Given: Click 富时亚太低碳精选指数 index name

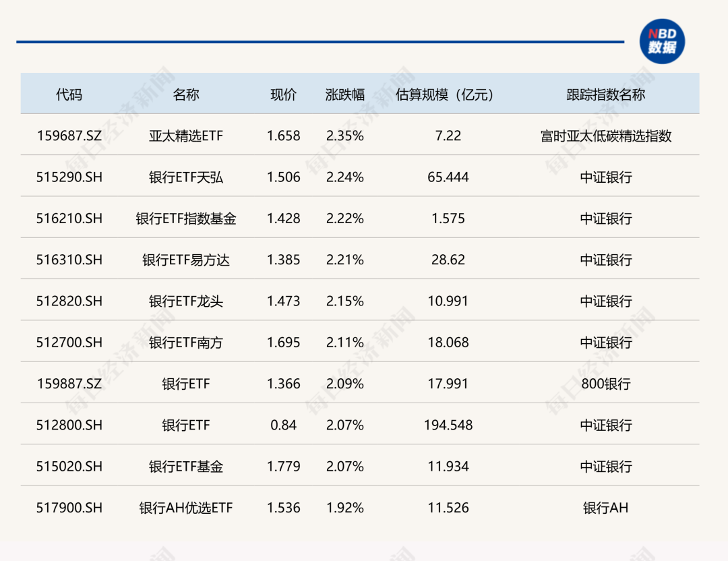Looking at the screenshot, I should click(605, 136).
